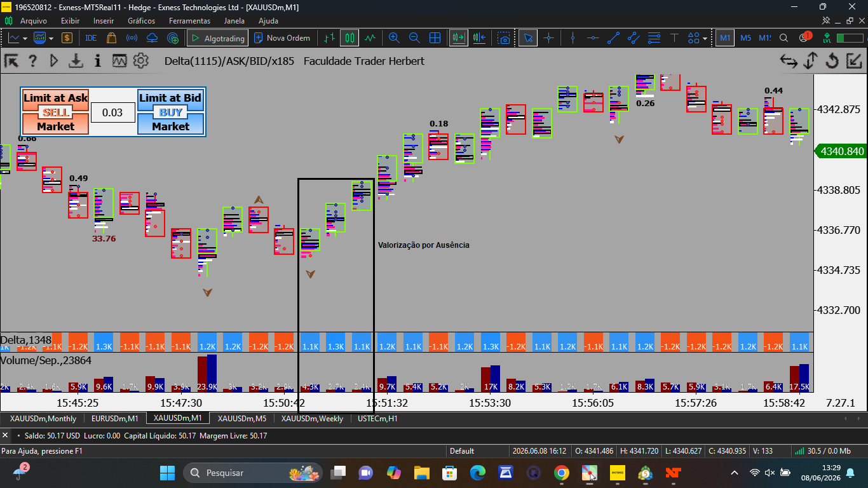Click the vertical scale arrows icon

(810, 61)
